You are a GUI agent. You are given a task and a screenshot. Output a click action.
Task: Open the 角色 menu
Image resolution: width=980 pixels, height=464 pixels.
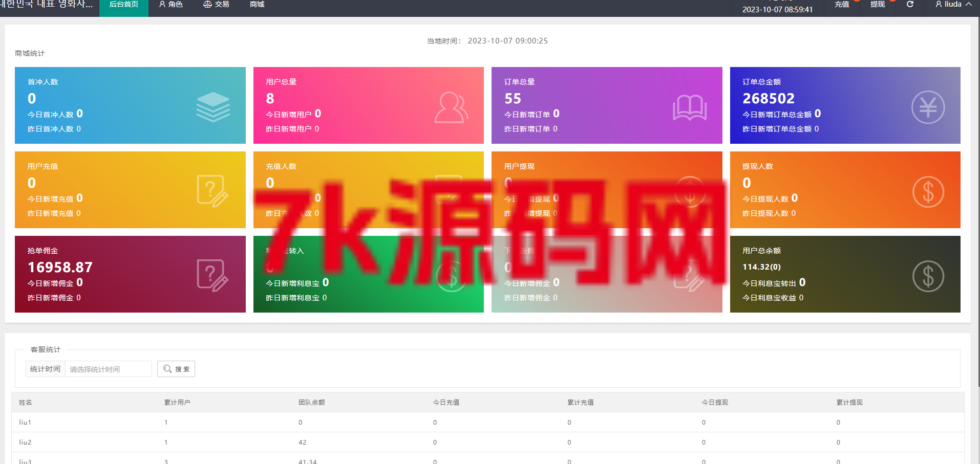pos(171,5)
